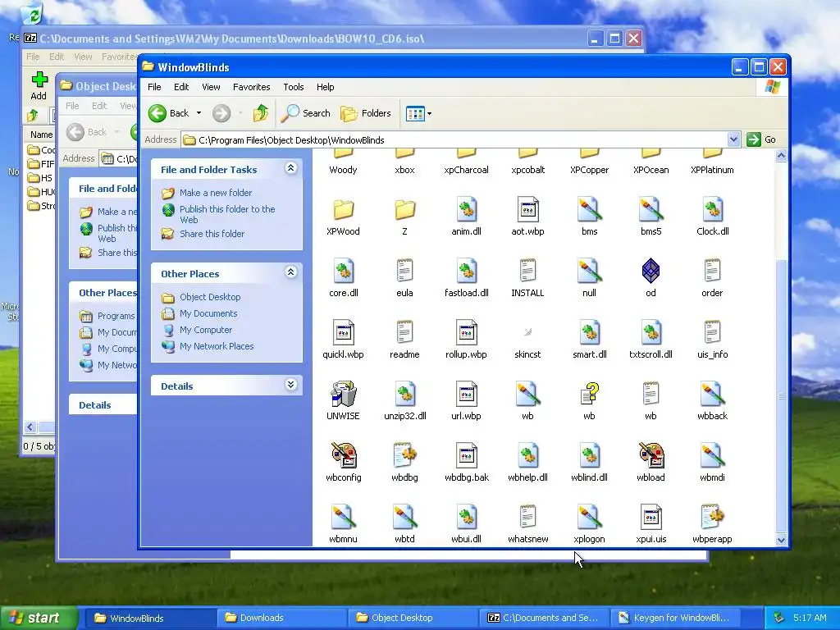This screenshot has height=630, width=840.
Task: Select the wbdbg file icon
Action: [x=404, y=456]
